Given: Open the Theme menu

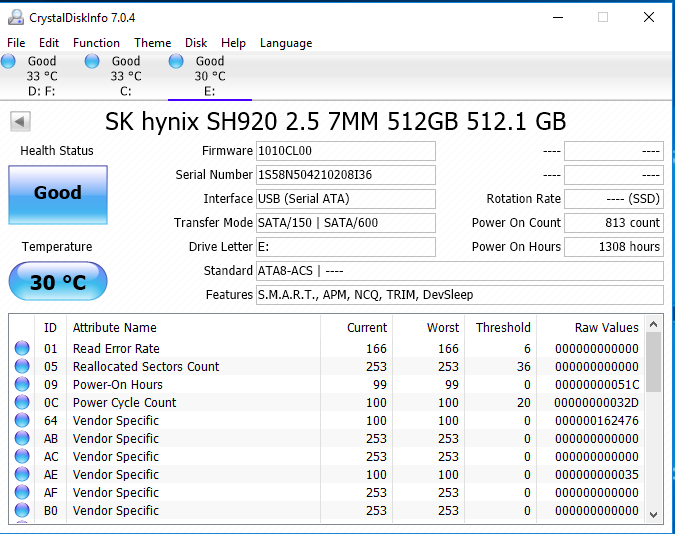Looking at the screenshot, I should click(152, 43).
